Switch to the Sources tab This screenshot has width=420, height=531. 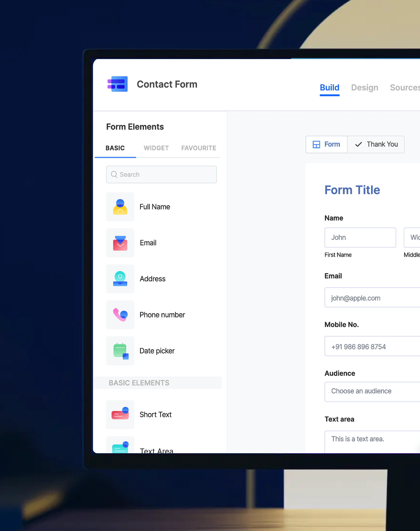[405, 88]
